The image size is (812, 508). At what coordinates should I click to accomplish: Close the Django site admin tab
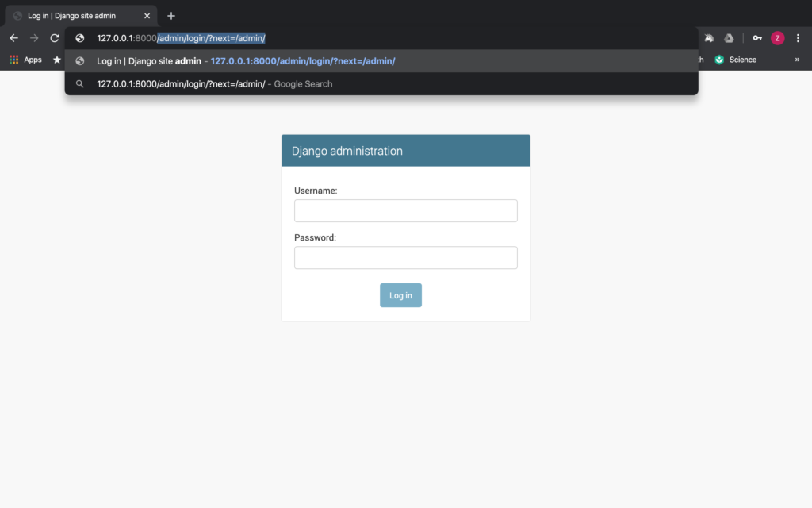pos(147,16)
